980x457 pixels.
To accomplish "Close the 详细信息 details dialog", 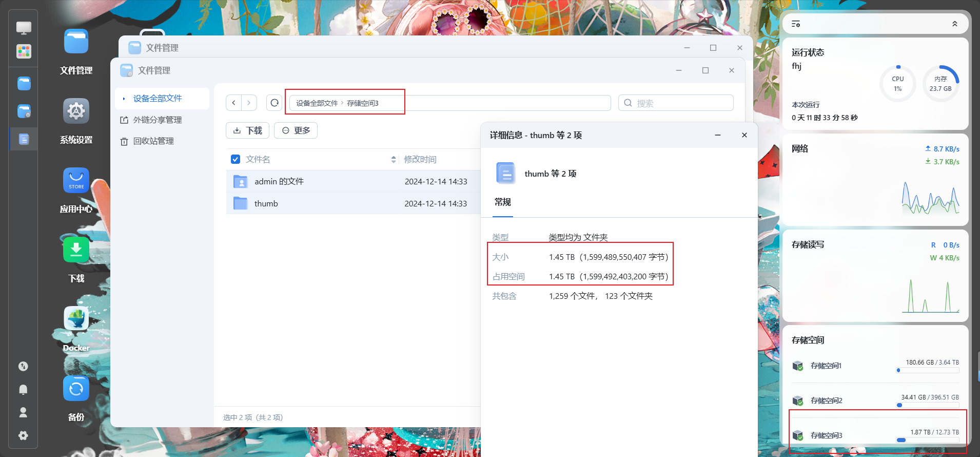I will tap(744, 135).
